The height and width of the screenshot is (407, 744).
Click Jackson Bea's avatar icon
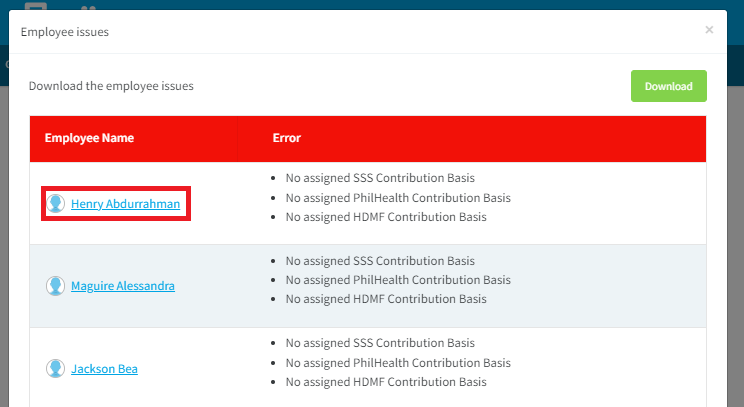(56, 369)
